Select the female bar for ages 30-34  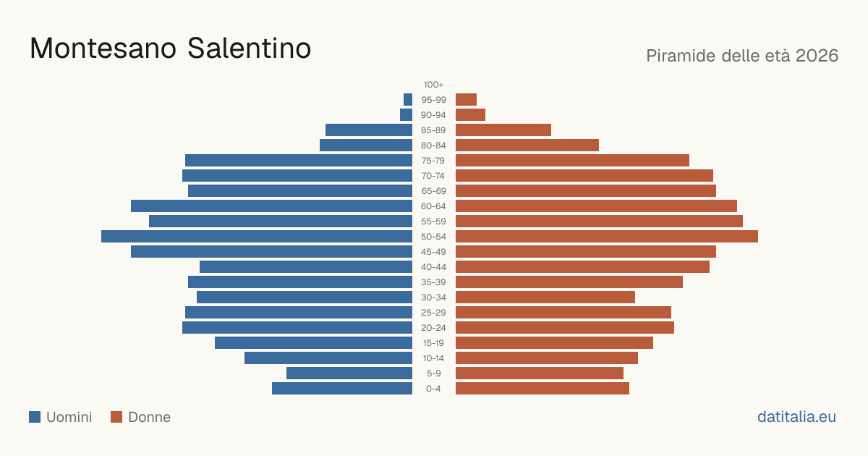click(545, 297)
